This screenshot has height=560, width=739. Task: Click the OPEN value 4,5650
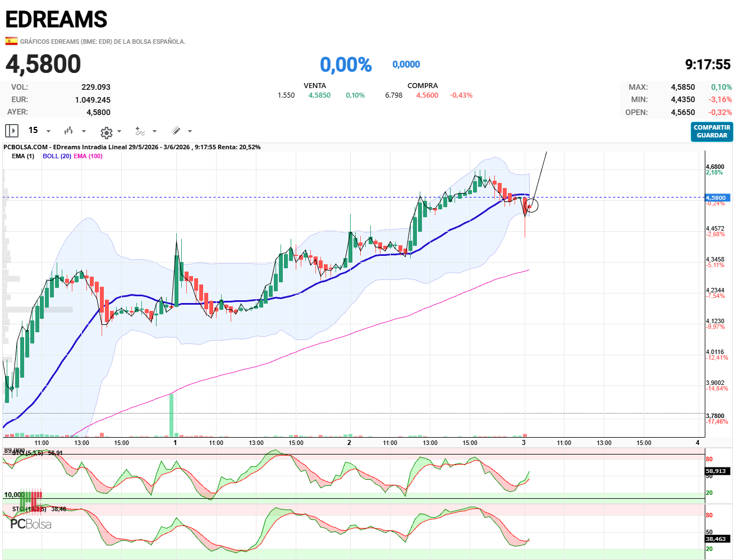coord(683,112)
